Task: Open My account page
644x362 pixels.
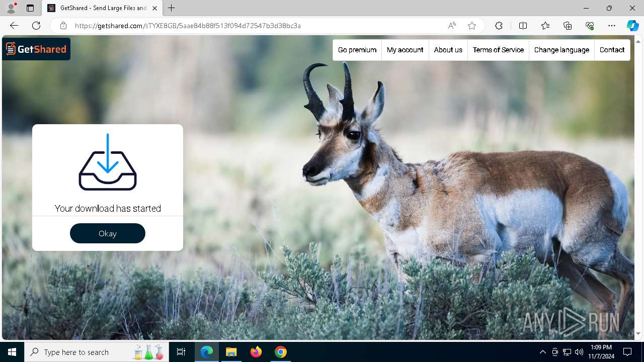Action: [405, 50]
